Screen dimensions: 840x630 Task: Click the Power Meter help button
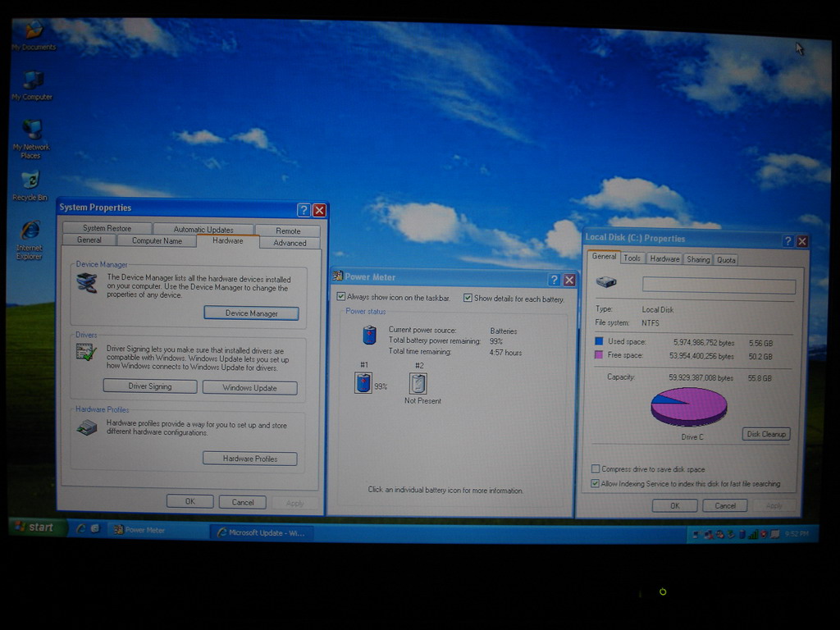555,280
